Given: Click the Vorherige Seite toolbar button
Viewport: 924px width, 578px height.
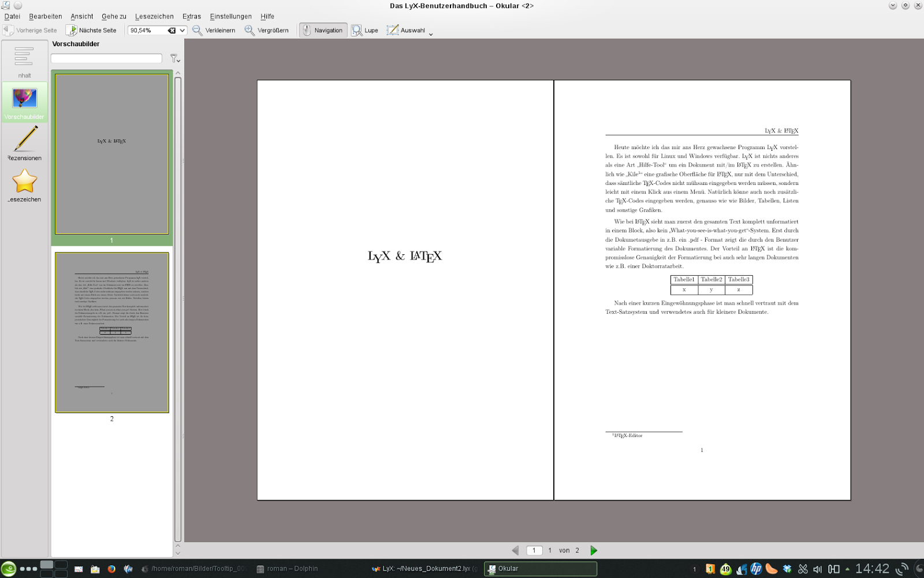Looking at the screenshot, I should [30, 30].
